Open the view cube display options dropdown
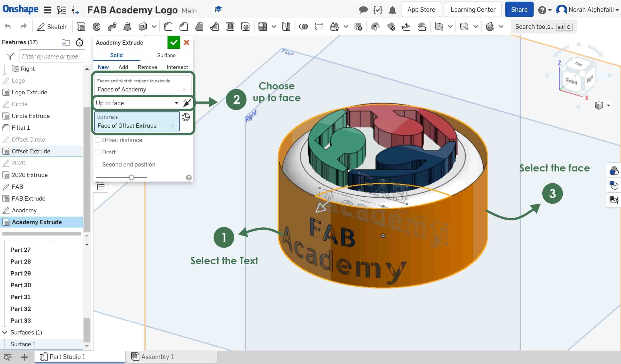This screenshot has height=364, width=621. [x=609, y=106]
